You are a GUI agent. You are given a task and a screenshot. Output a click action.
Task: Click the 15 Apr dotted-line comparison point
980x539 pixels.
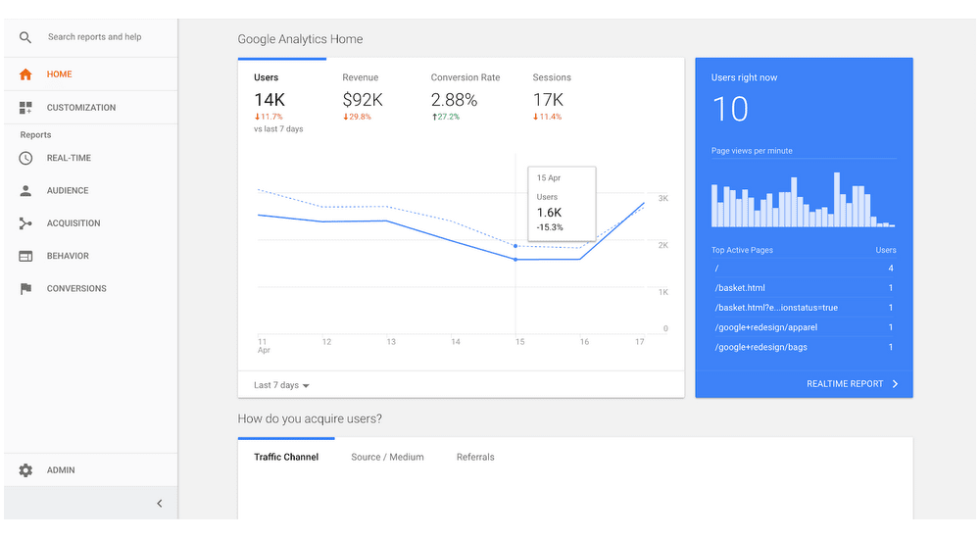click(515, 246)
